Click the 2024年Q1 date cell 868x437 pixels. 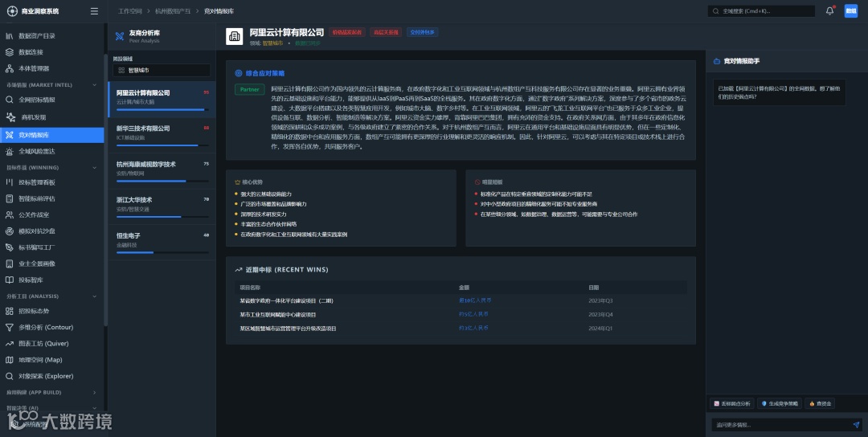coord(600,329)
